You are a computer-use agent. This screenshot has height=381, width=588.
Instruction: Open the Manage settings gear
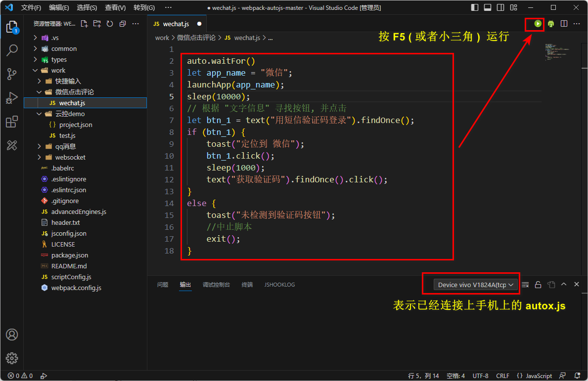(12, 358)
